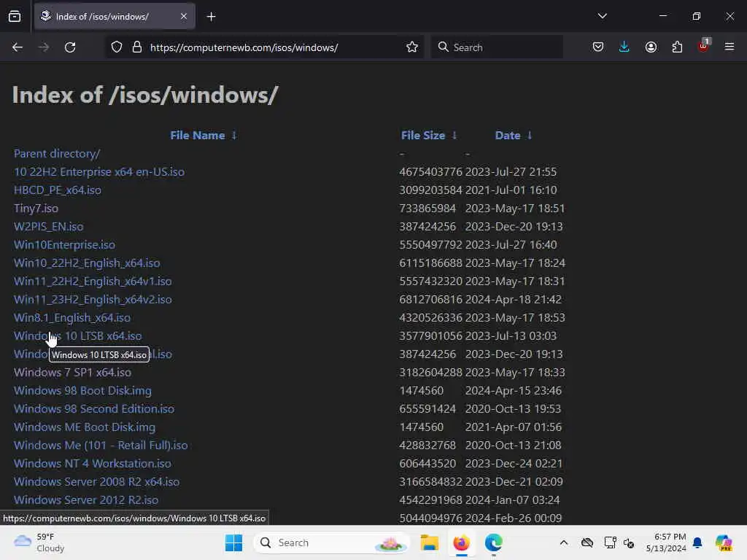Sort listing by File Name header

pos(198,136)
